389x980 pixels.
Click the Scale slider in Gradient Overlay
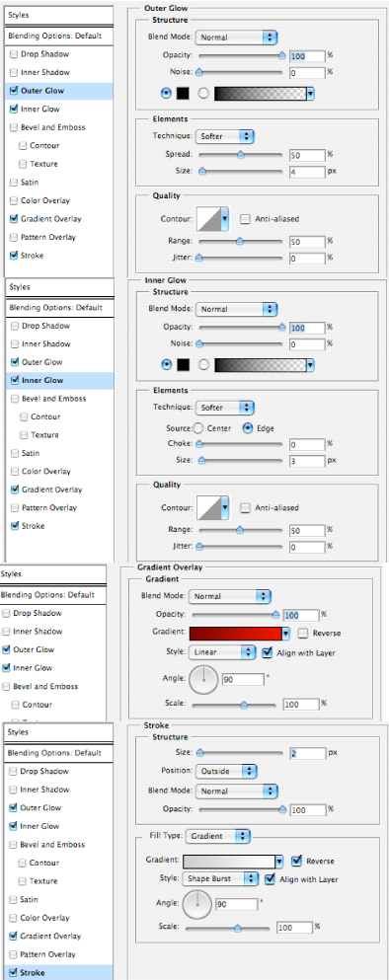234,704
